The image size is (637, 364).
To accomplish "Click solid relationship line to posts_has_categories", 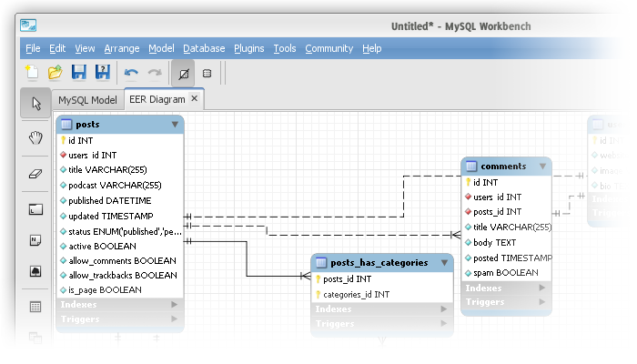I will (247, 258).
